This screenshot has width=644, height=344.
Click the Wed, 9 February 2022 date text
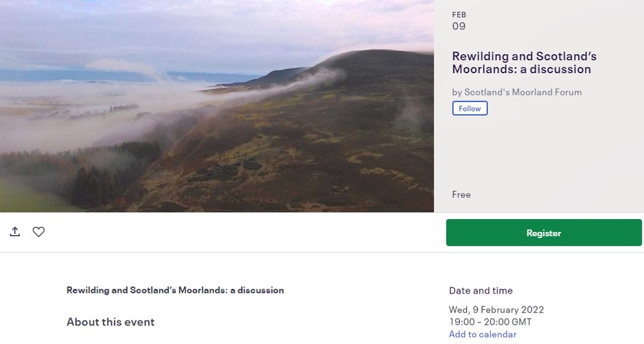pyautogui.click(x=496, y=310)
